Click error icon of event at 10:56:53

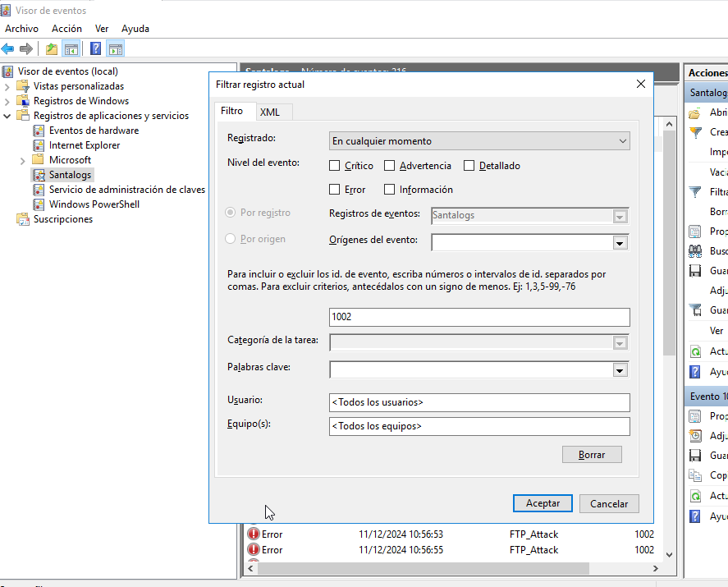click(254, 534)
